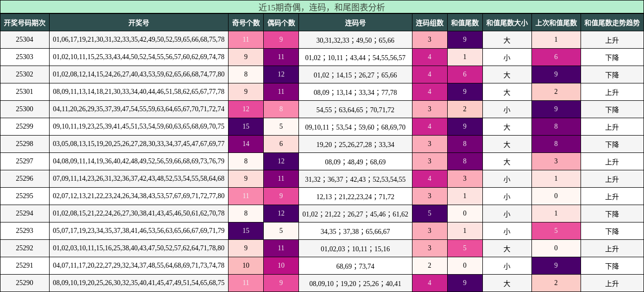Click the 开奖号码期次 column header
The image size is (644, 292).
[24, 22]
